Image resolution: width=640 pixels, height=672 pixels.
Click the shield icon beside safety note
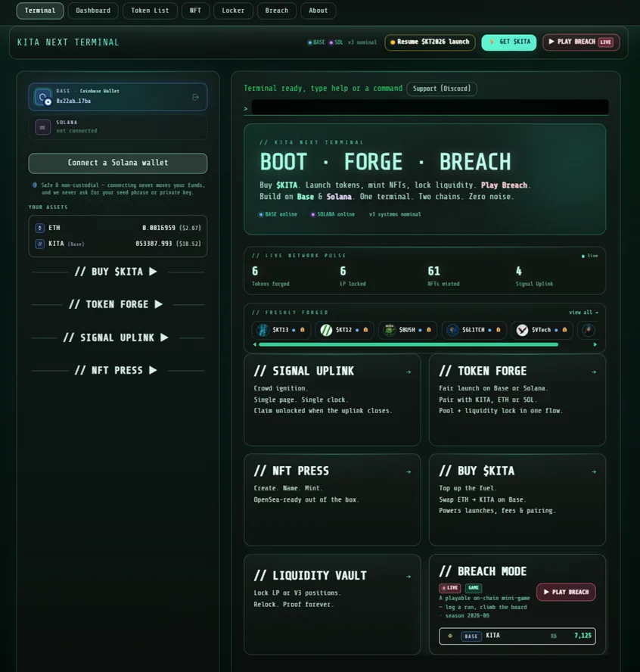pos(35,185)
